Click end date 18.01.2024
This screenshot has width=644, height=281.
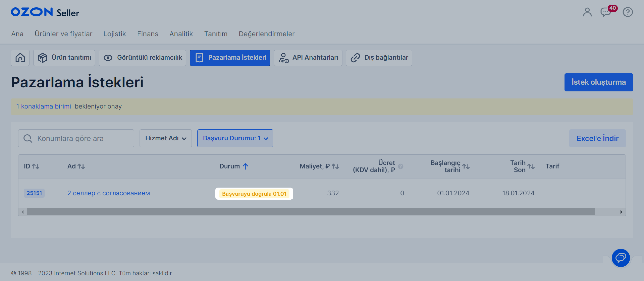point(518,193)
